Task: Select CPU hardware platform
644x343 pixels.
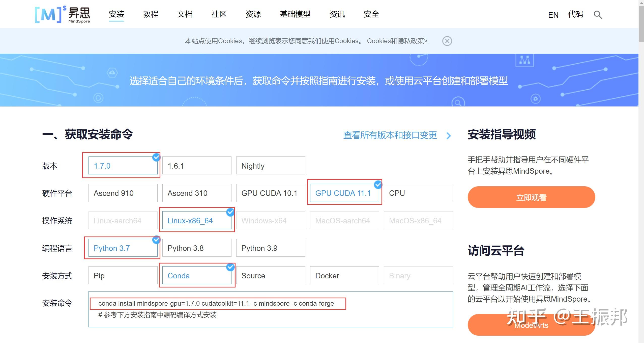Action: [x=418, y=193]
